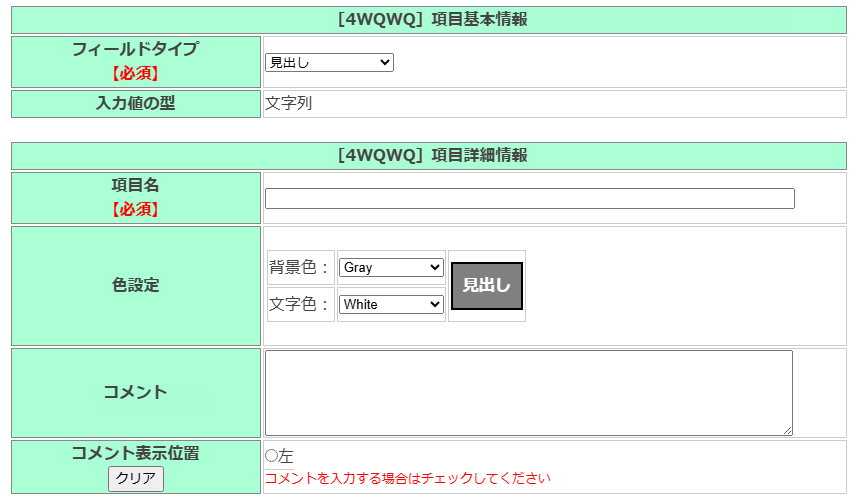Click the 項目名 text input field
This screenshot has height=497, width=854.
click(x=529, y=199)
